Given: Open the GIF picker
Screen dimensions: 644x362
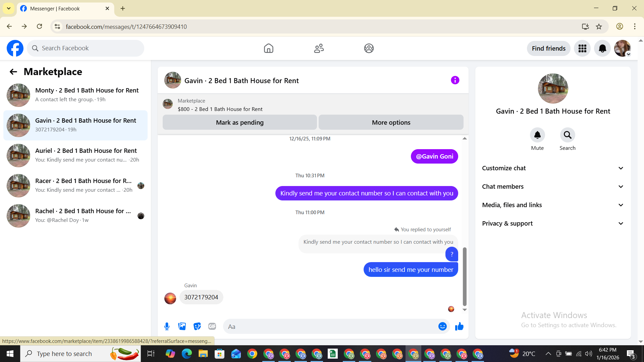Looking at the screenshot, I should point(212,326).
